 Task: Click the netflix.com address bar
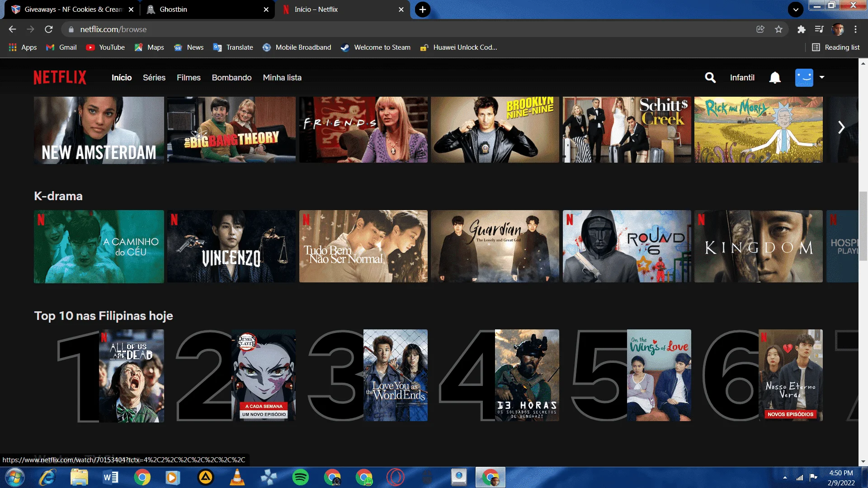click(x=407, y=29)
